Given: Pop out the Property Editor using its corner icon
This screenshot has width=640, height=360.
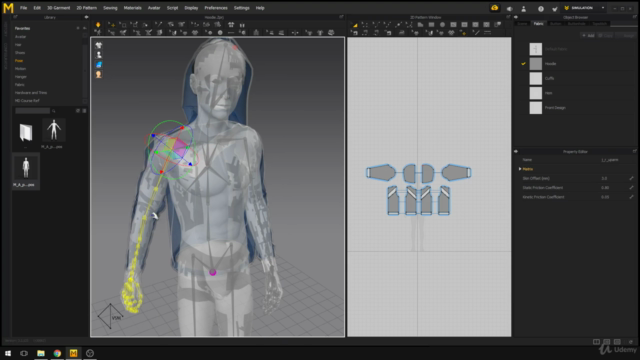Looking at the screenshot, I should pyautogui.click(x=635, y=151).
